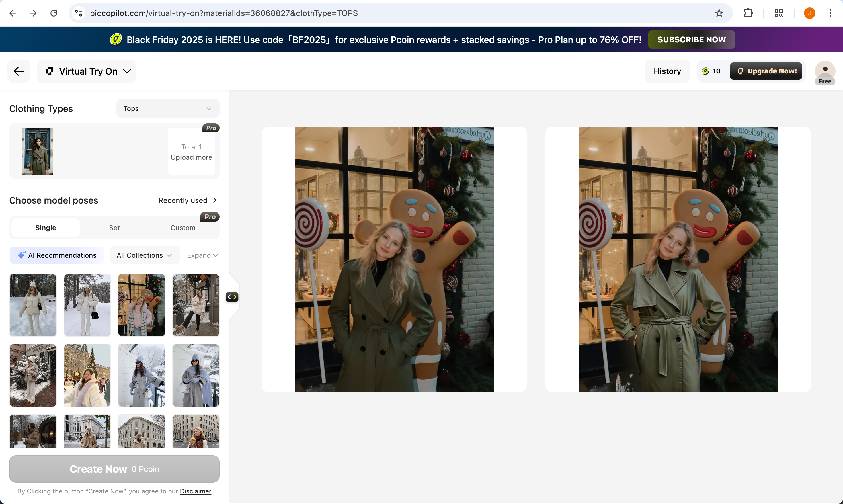The height and width of the screenshot is (504, 843).
Task: Click the browser reload icon
Action: pos(54,13)
